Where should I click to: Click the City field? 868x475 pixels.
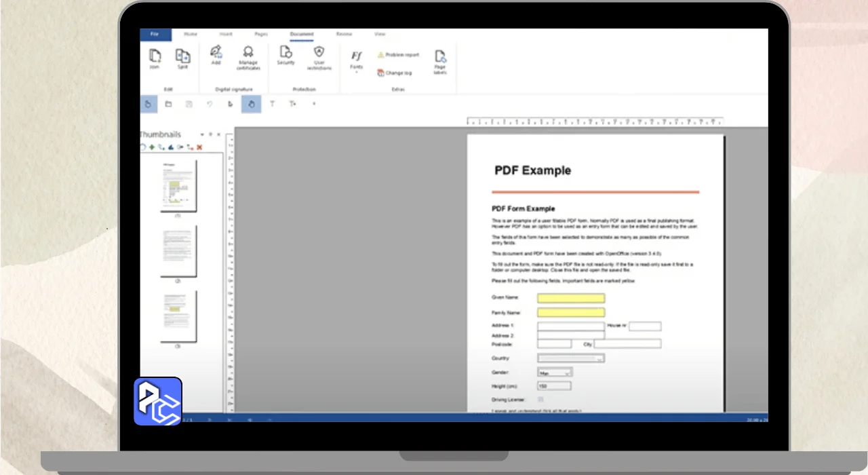point(627,344)
